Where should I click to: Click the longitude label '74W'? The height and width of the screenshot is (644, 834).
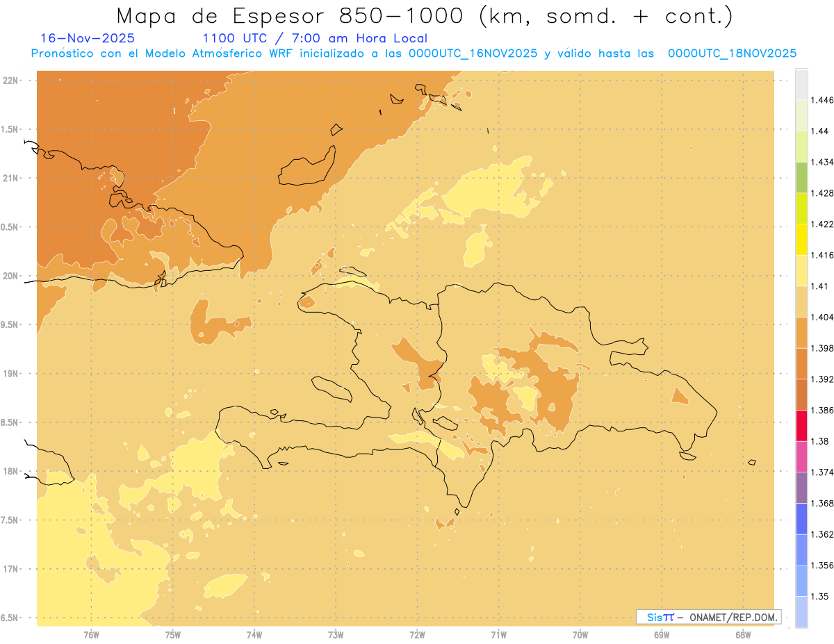pos(254,634)
